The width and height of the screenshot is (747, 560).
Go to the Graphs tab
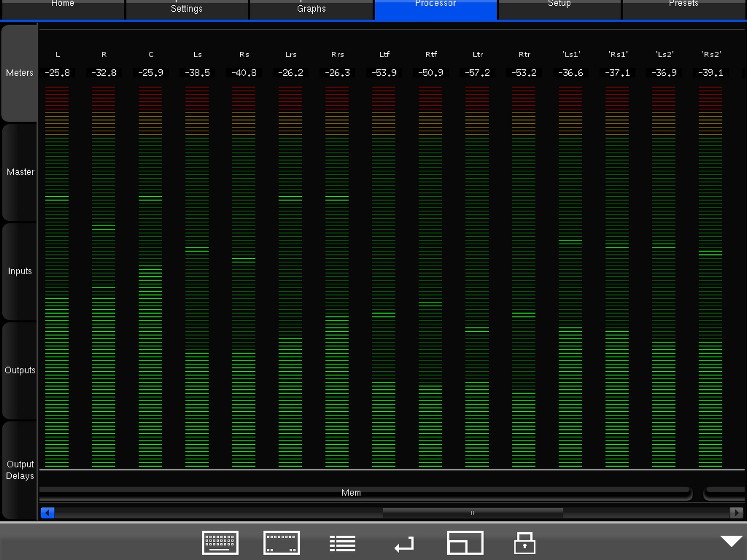tap(311, 9)
